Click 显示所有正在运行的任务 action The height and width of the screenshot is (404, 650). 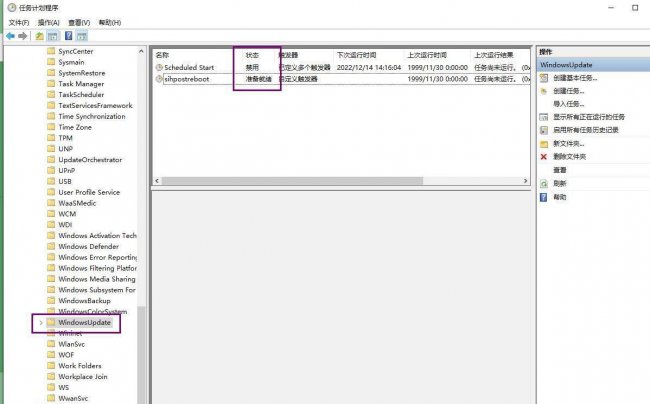589,117
